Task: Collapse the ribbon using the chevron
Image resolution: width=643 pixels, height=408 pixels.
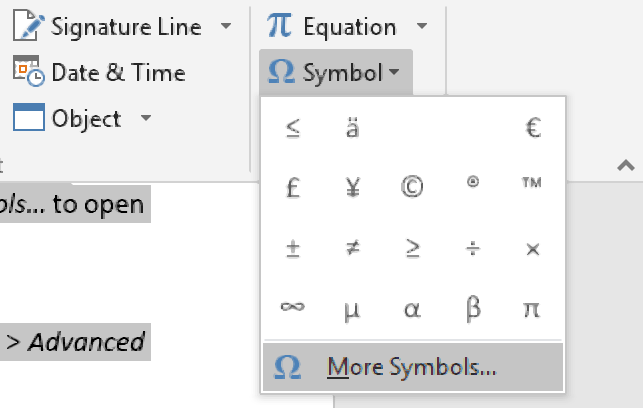Action: (x=626, y=166)
